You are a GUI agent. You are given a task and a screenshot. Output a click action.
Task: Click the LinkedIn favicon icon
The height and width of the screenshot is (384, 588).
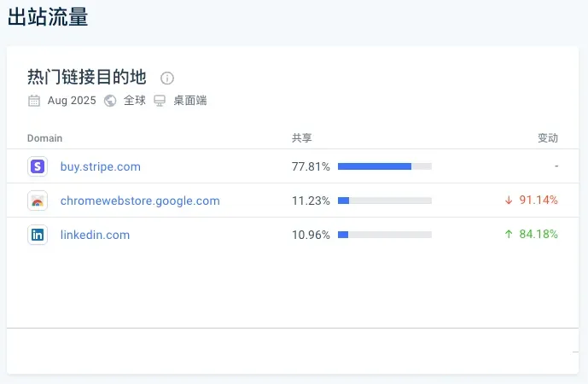coord(38,235)
